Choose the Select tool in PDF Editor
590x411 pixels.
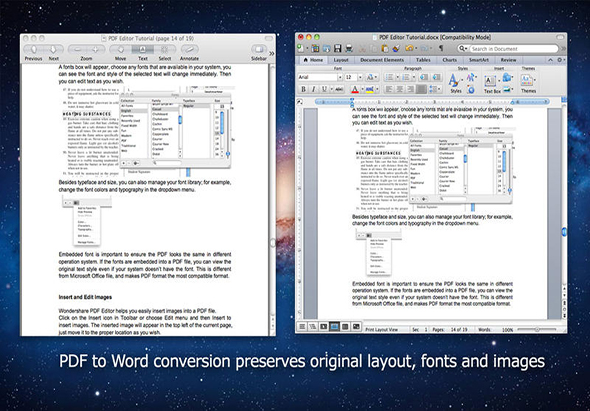pos(164,49)
